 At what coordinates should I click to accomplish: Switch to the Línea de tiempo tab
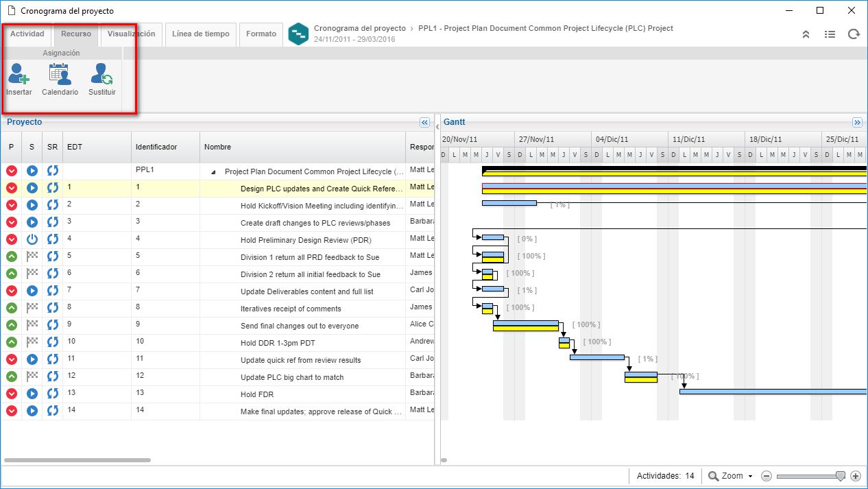coord(201,34)
